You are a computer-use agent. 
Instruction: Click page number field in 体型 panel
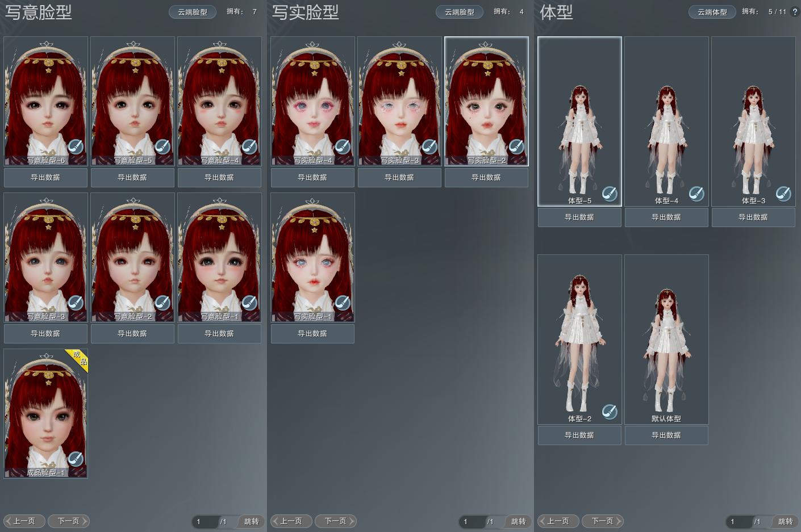coord(739,521)
